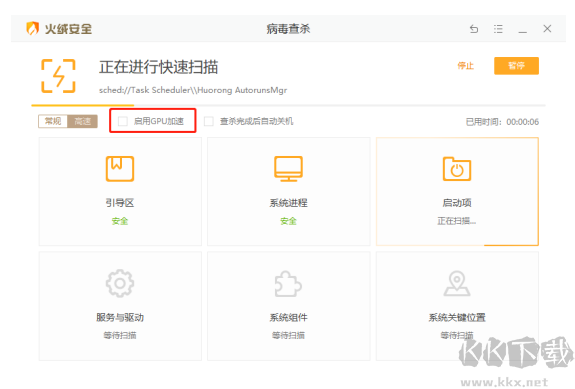This screenshot has width=575, height=389.
Task: Click the 系统组件 puzzle piece icon
Action: 288,283
